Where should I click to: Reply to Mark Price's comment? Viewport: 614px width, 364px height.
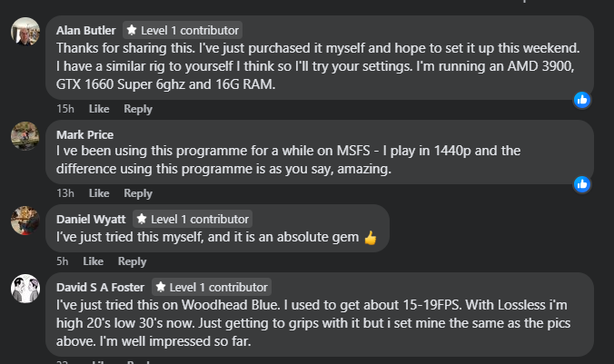(138, 193)
